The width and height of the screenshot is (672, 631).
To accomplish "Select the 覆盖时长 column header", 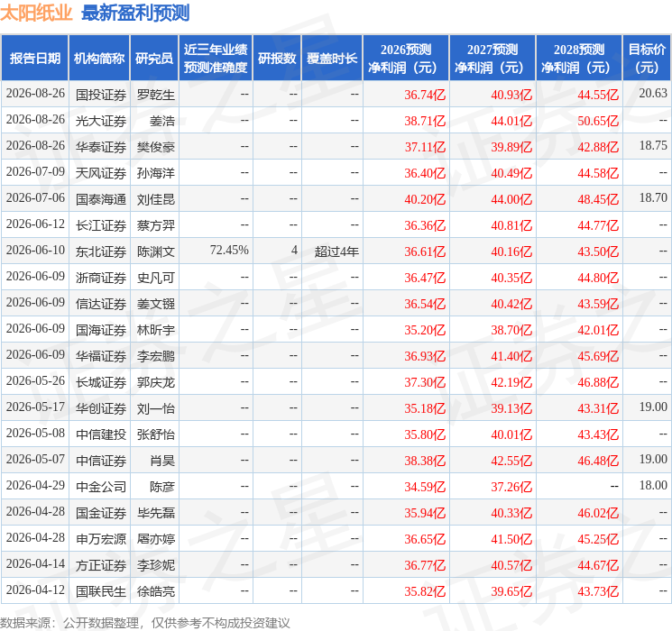I will pos(332,59).
